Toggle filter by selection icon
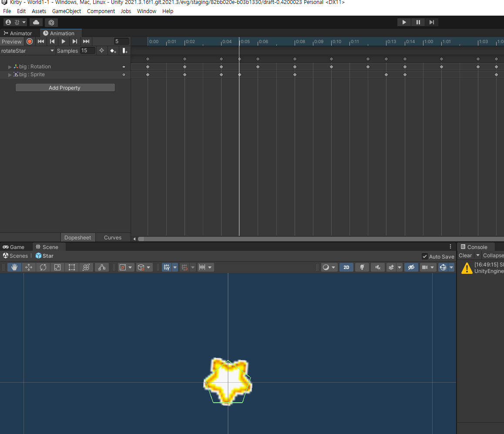Image resolution: width=504 pixels, height=434 pixels. [x=101, y=50]
